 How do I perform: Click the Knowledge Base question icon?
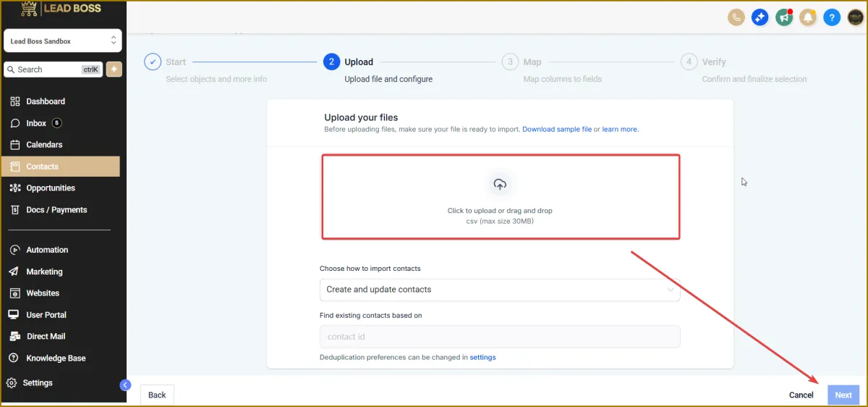(x=14, y=358)
